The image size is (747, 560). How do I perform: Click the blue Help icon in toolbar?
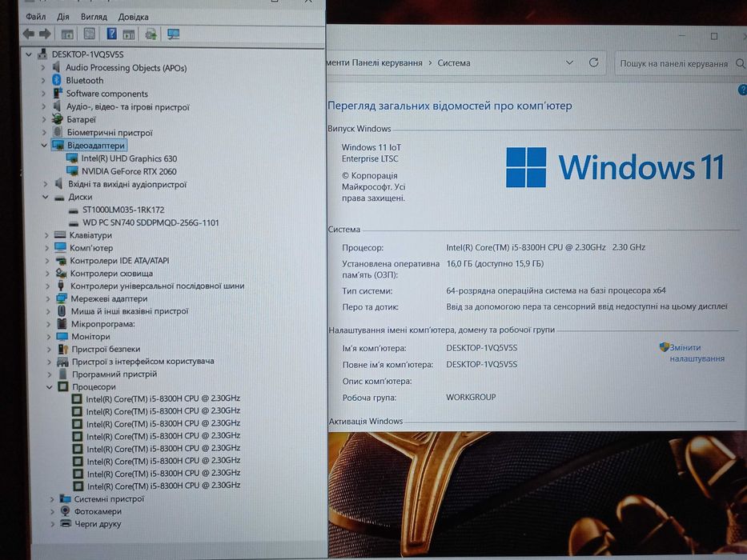click(x=111, y=34)
